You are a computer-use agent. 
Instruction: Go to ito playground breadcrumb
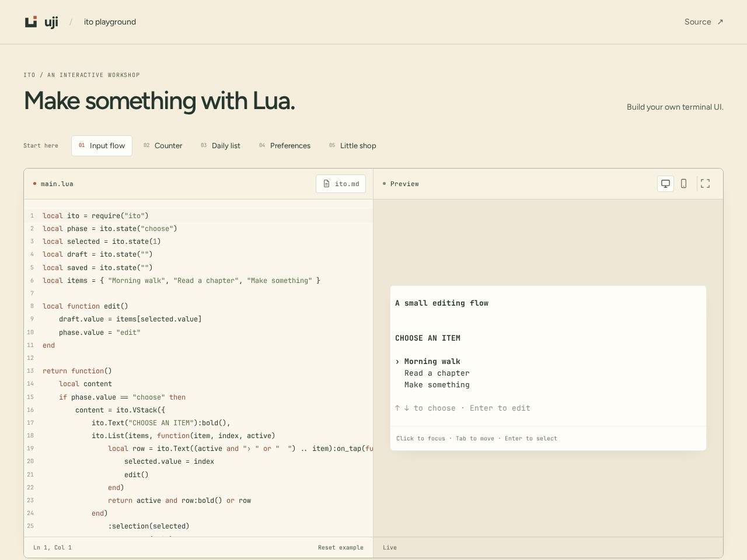pos(110,22)
